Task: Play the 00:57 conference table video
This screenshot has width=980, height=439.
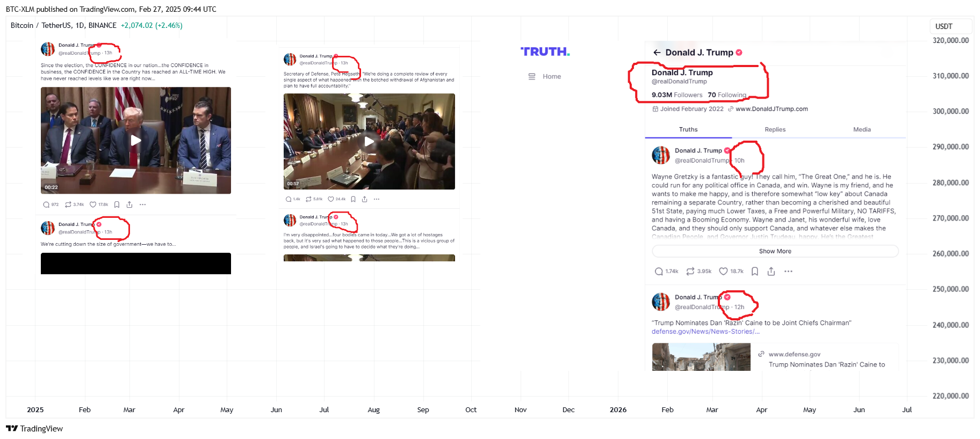Action: click(369, 141)
